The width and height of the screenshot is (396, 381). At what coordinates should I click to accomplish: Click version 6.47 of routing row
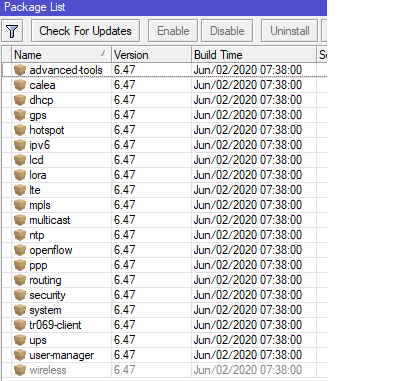(124, 280)
